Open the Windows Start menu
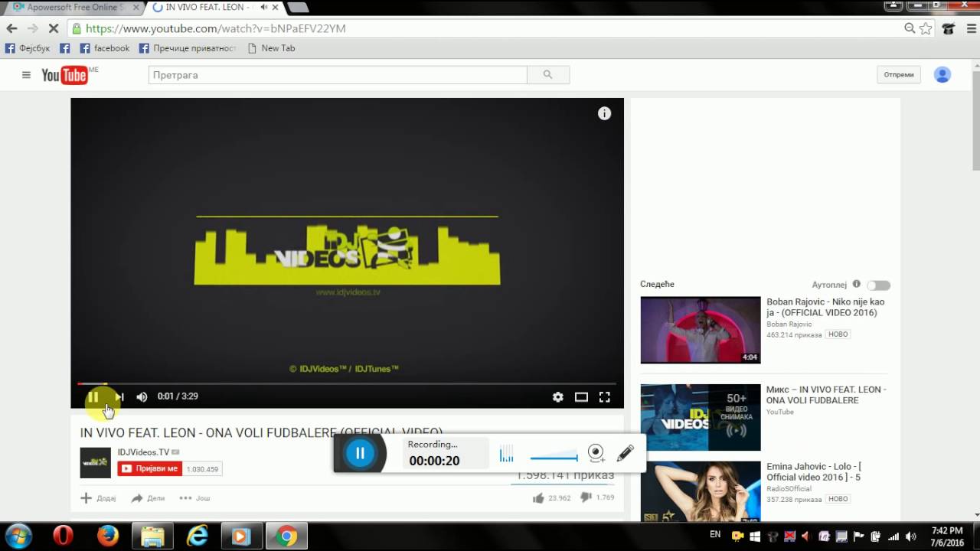The image size is (980, 551). (18, 536)
